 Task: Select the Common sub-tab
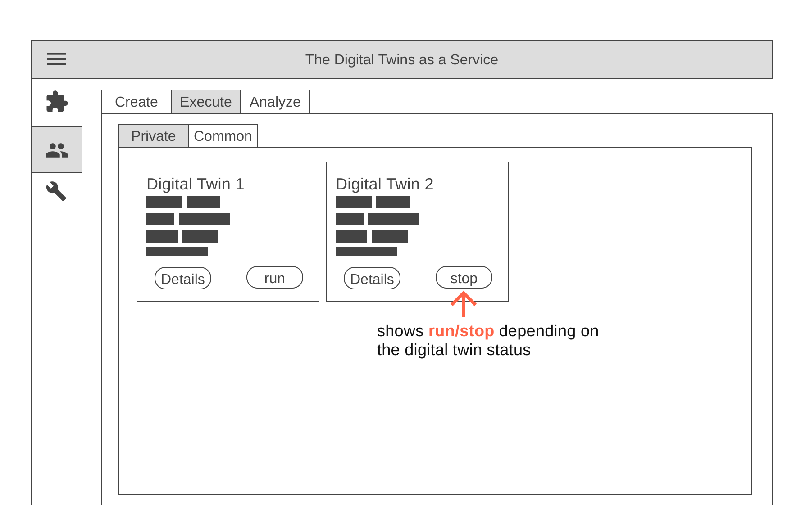pos(223,136)
